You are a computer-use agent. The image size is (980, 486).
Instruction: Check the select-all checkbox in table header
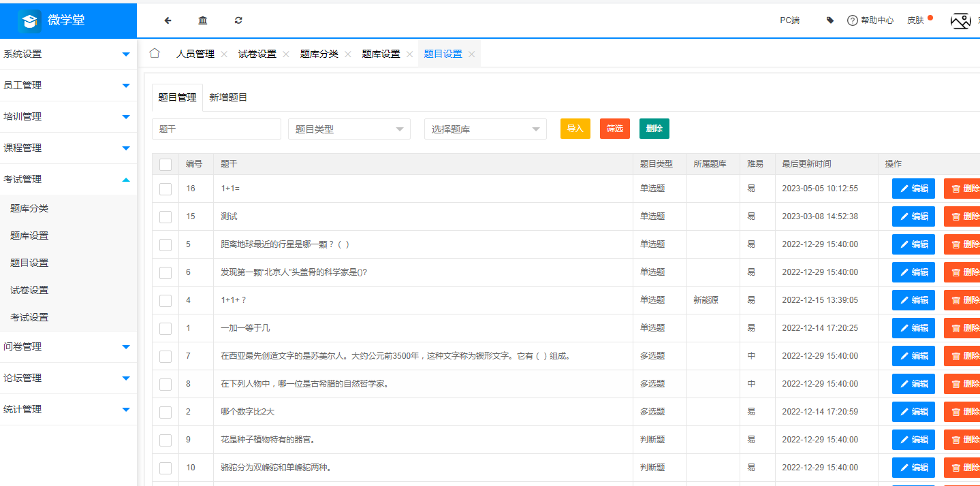[x=165, y=164]
